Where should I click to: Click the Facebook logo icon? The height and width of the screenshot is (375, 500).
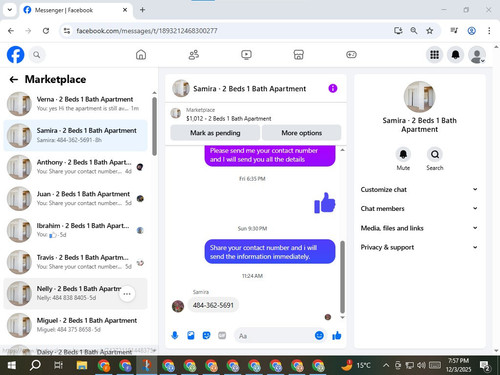[x=15, y=55]
